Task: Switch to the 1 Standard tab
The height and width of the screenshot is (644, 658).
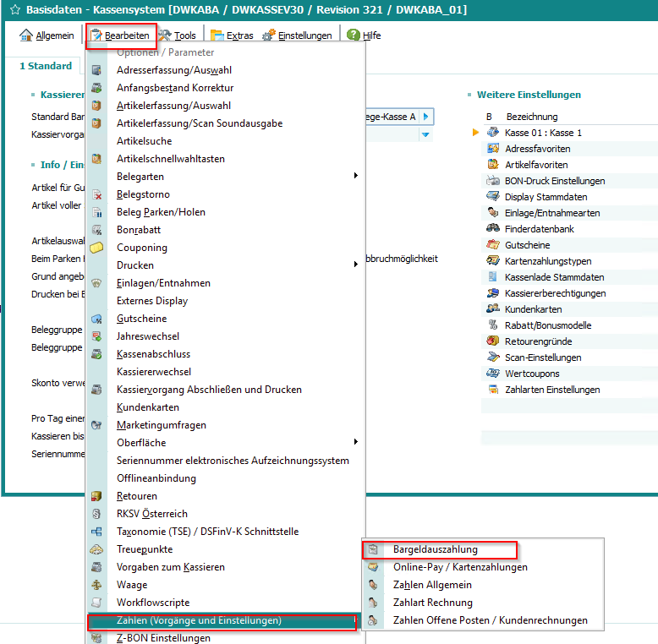Action: [47, 66]
